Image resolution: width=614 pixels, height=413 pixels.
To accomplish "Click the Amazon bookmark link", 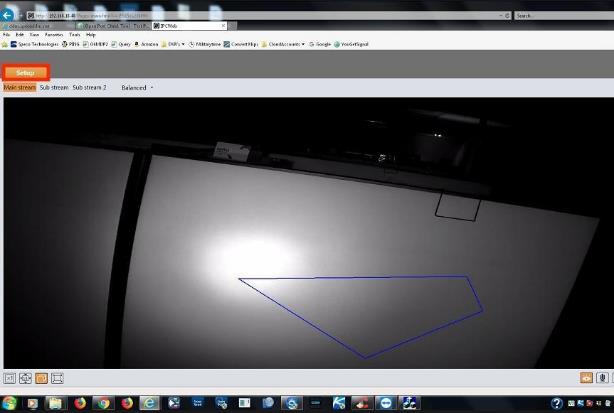I will point(146,44).
